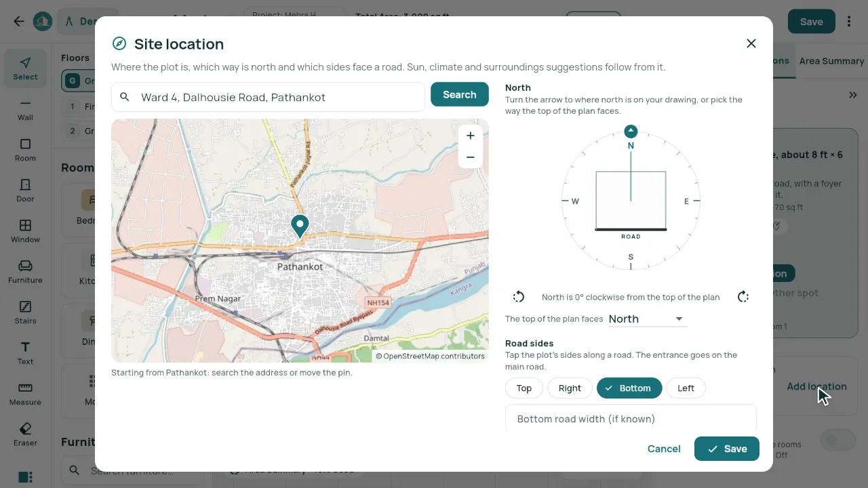This screenshot has height=488, width=868.
Task: Open the three-dot more menu
Action: [x=848, y=22]
